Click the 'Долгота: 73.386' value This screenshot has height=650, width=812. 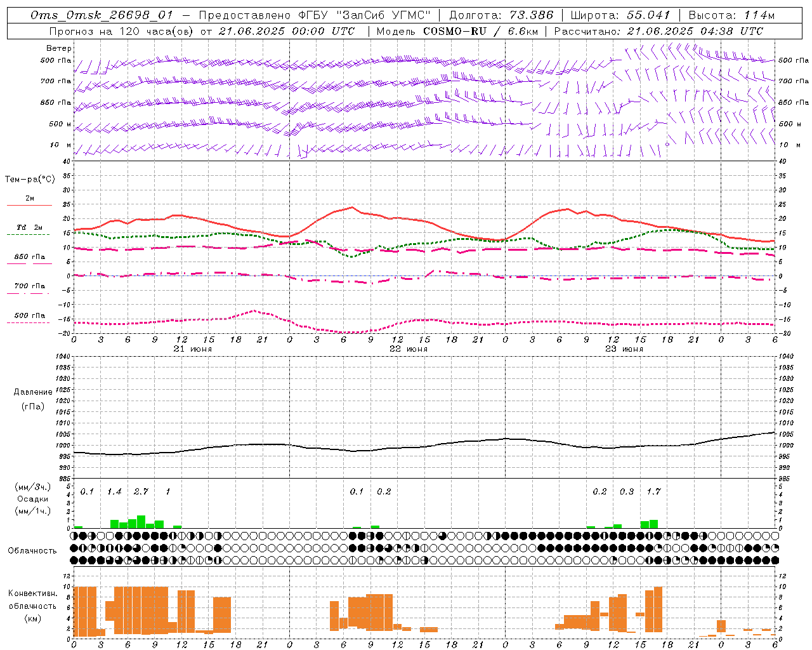(501, 15)
